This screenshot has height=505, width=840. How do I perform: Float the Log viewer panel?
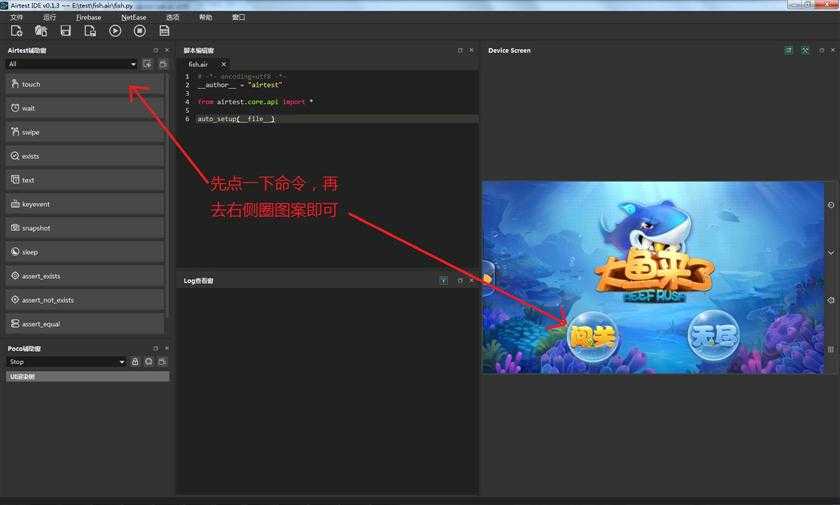coord(460,281)
